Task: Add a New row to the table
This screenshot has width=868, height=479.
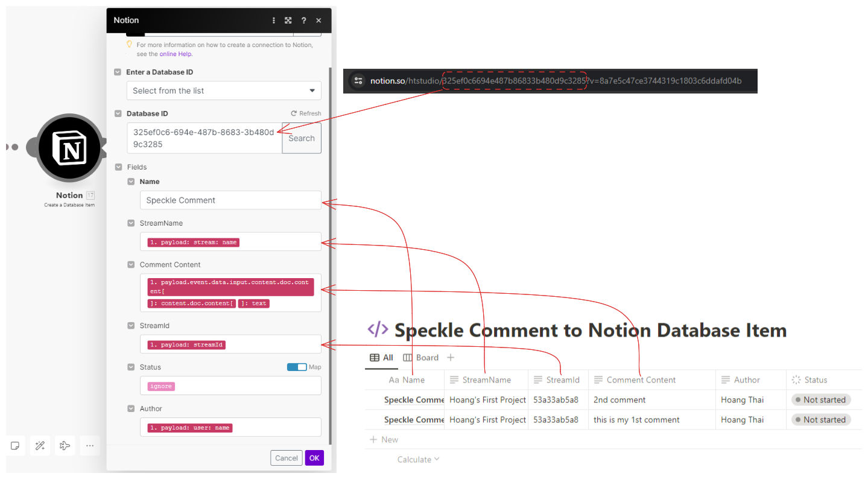Action: pos(384,440)
